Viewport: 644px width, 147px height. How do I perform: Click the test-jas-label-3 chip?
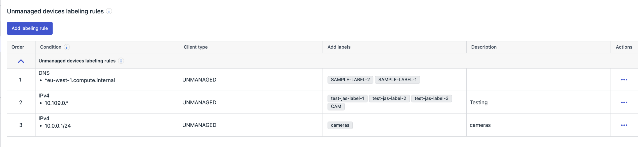(431, 98)
